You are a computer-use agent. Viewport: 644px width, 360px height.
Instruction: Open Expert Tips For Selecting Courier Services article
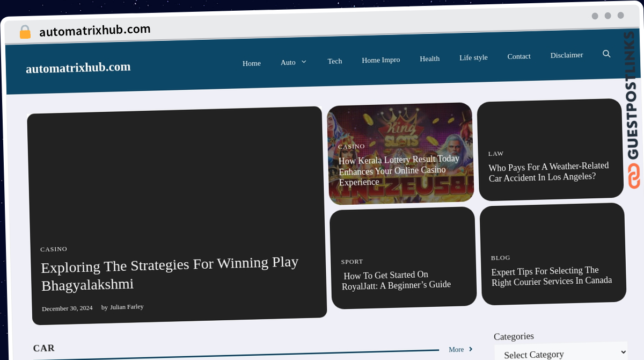tap(552, 276)
